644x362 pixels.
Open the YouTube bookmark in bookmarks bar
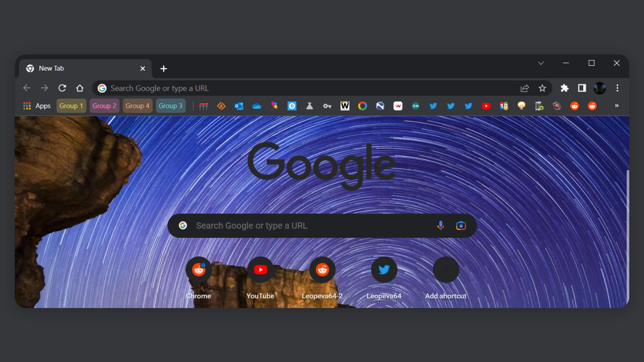(x=486, y=106)
